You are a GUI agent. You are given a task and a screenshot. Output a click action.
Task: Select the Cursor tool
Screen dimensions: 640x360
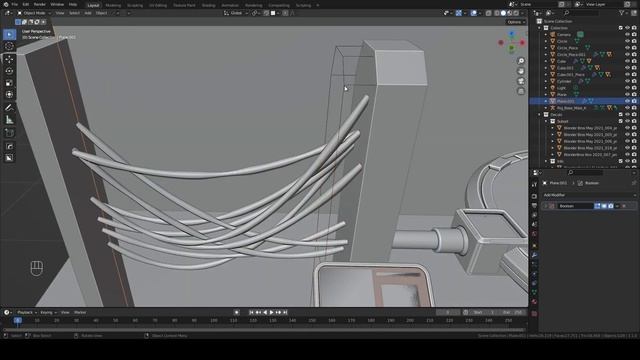pyautogui.click(x=9, y=46)
